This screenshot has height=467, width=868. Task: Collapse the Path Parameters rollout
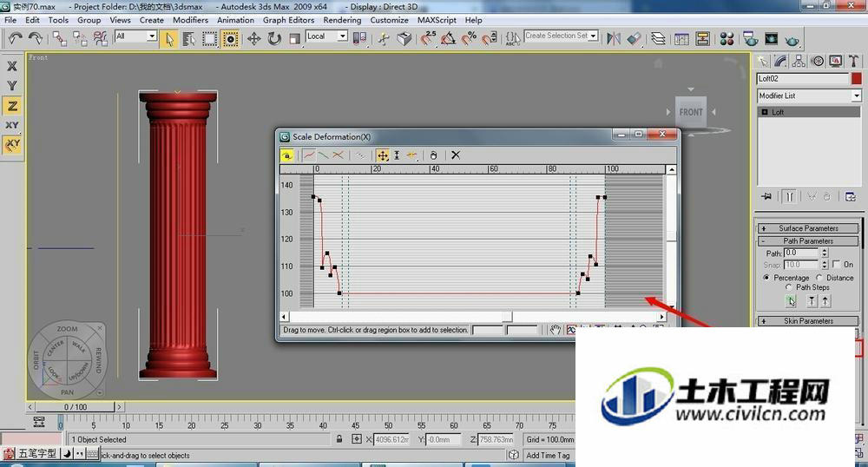coord(808,241)
